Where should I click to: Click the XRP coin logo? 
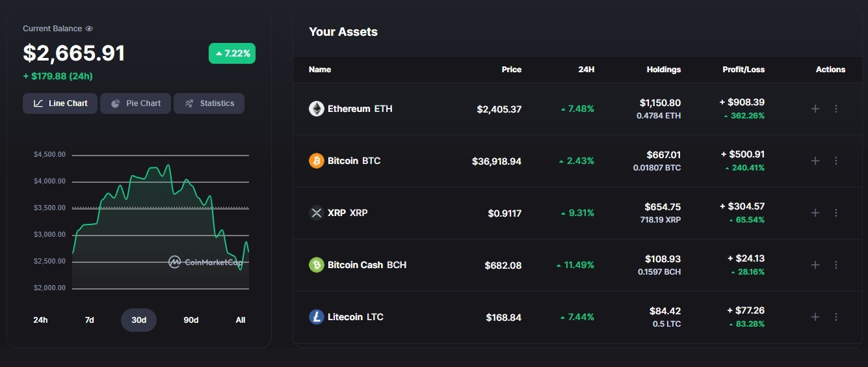click(x=317, y=213)
